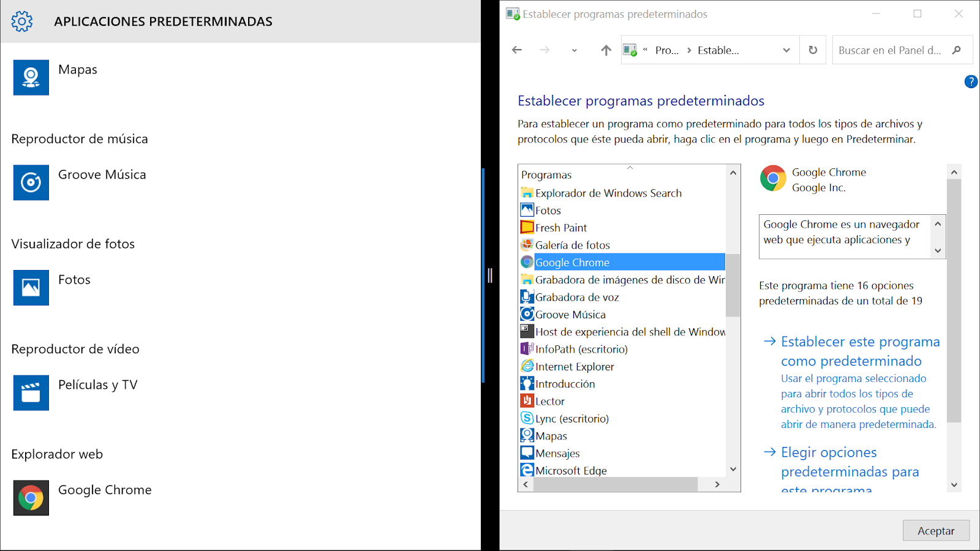Click the Películas y TV app tile icon
The width and height of the screenshot is (980, 551).
(x=31, y=392)
